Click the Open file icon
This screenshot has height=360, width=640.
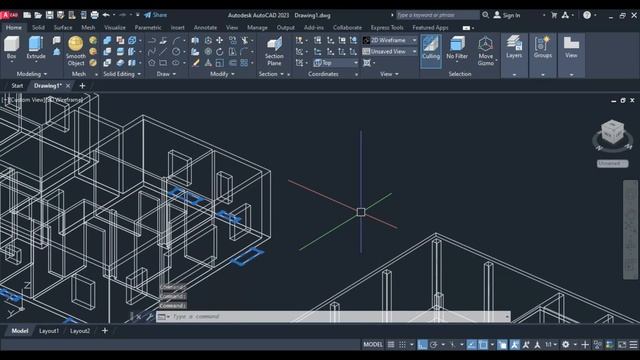click(38, 15)
